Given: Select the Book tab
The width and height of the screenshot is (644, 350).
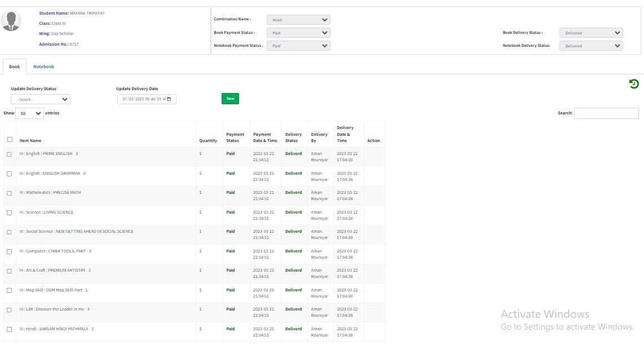Looking at the screenshot, I should point(15,67).
